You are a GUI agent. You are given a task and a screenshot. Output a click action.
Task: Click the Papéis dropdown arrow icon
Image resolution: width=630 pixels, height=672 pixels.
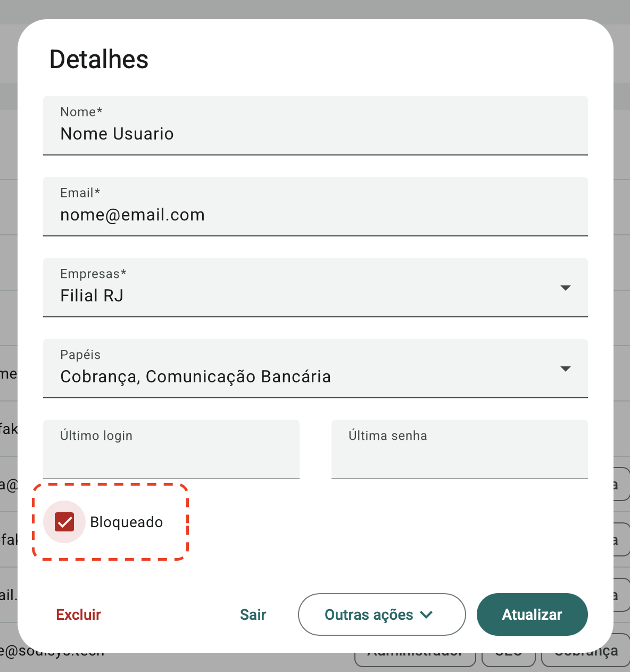[565, 369]
